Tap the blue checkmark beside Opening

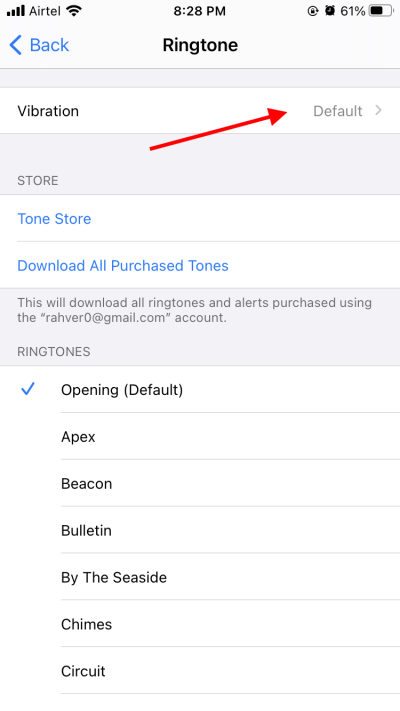(x=28, y=389)
